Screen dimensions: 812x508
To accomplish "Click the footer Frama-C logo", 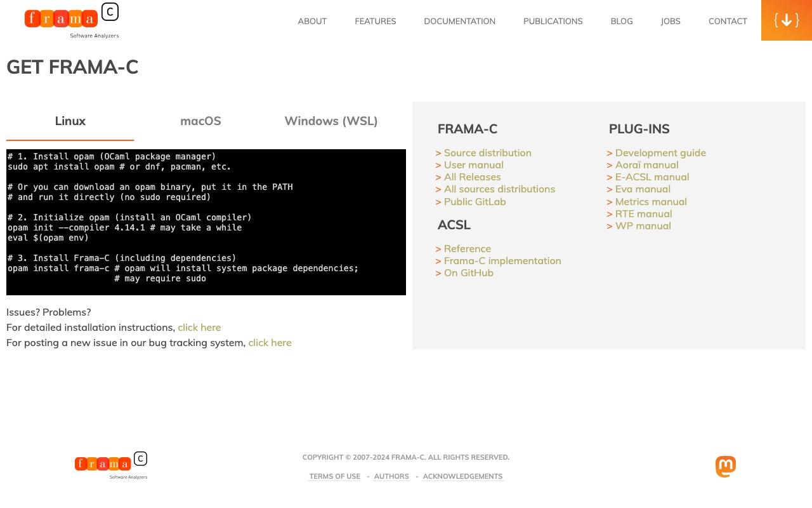I will pos(111,465).
